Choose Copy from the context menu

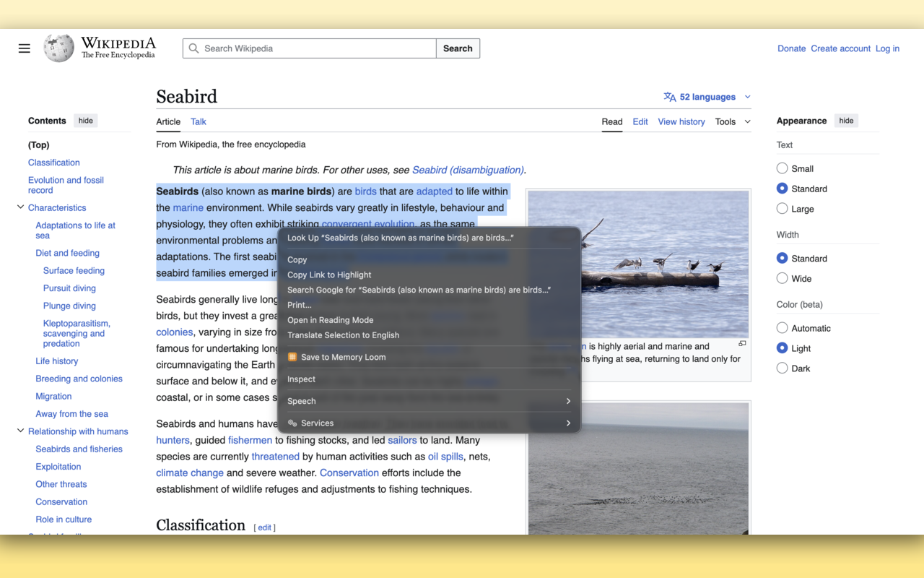430,260
